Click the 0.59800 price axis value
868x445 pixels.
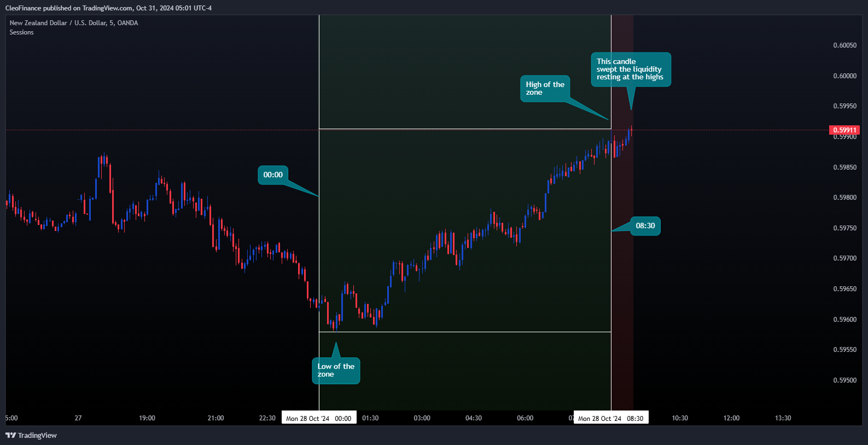point(844,198)
